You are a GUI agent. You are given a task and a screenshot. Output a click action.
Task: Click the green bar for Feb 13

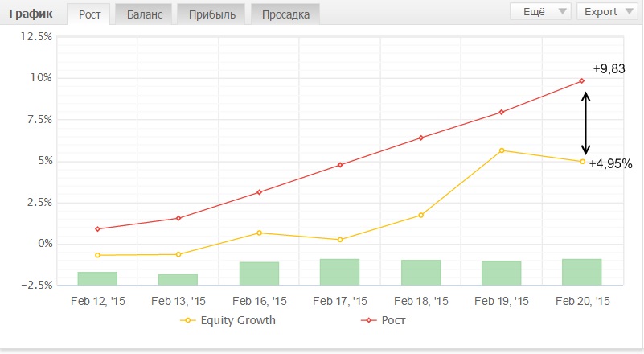coord(178,280)
